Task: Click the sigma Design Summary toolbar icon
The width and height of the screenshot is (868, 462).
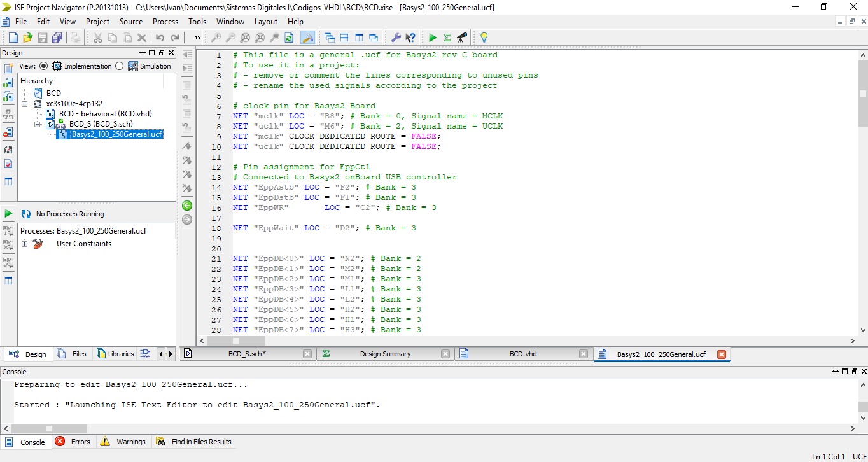Action: [x=446, y=37]
